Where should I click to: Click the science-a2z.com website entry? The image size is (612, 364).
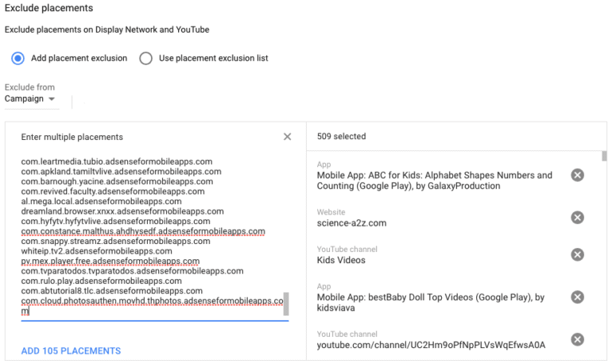coord(351,223)
